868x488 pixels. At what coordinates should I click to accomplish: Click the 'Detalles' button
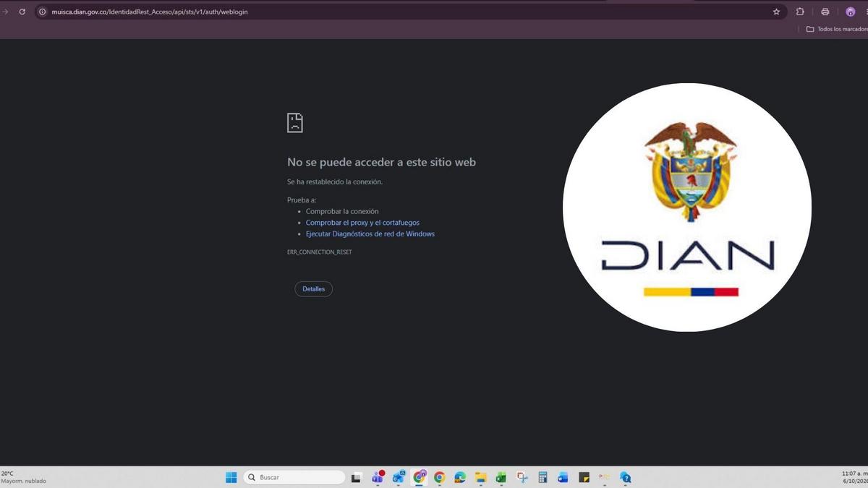point(313,289)
